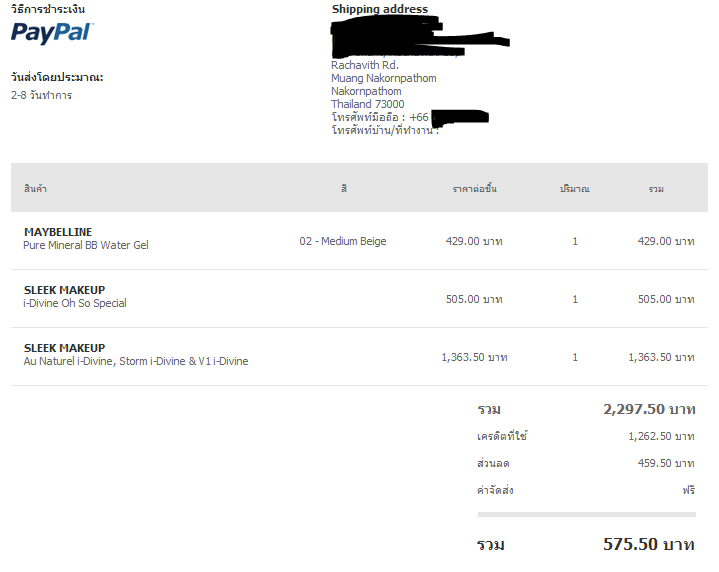Click the 02 - Medium Beige color value
The height and width of the screenshot is (572, 719).
coord(343,241)
